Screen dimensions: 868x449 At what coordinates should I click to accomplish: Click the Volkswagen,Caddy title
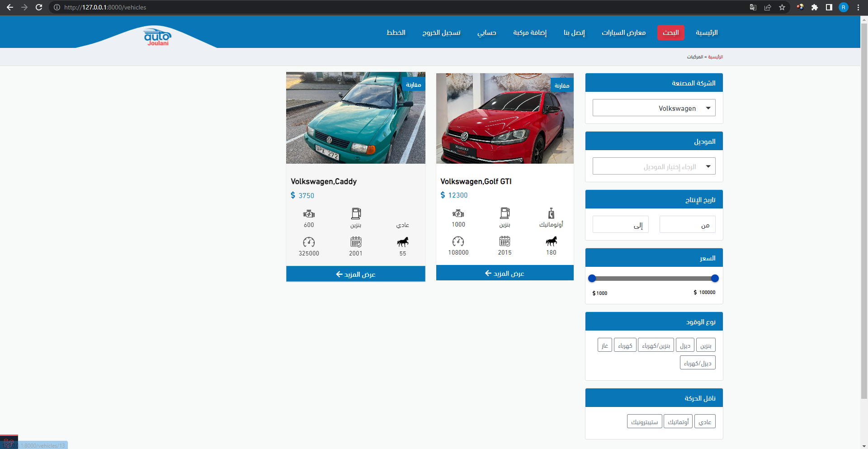[324, 181]
